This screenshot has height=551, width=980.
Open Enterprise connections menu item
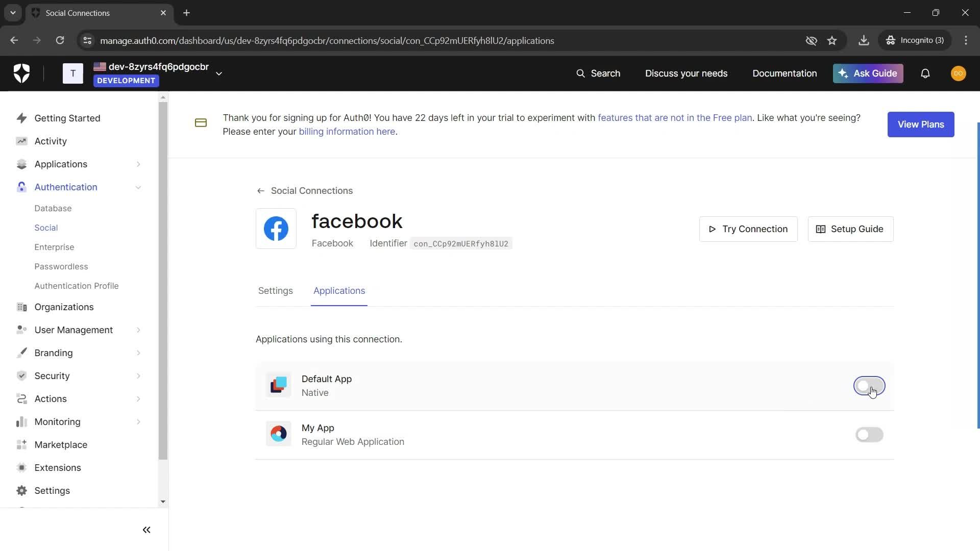click(54, 247)
